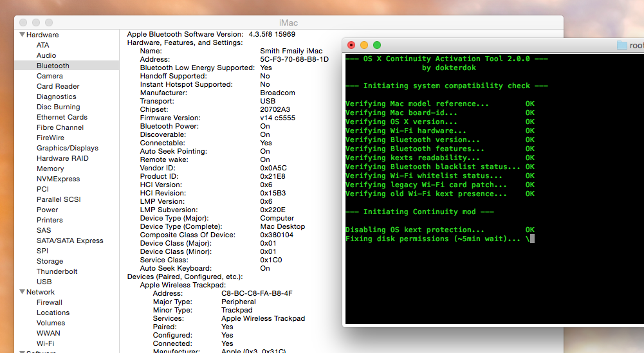Image resolution: width=644 pixels, height=353 pixels.
Task: Open Memory information
Action: tap(50, 168)
